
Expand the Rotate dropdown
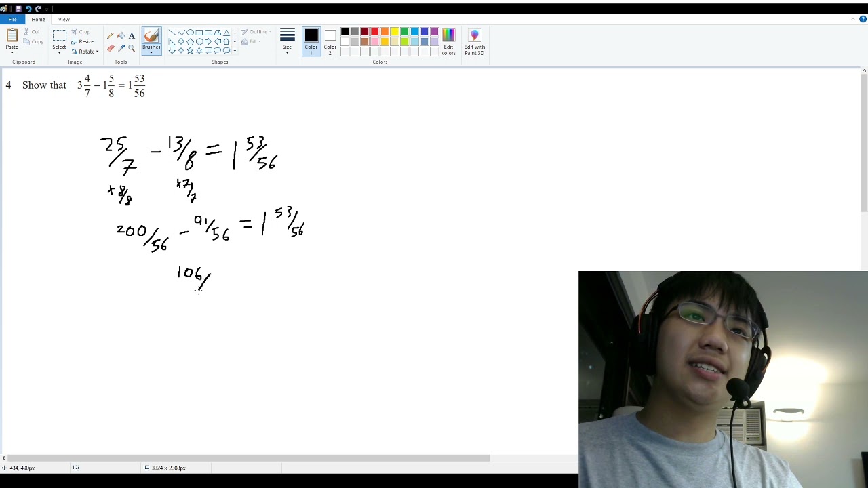click(85, 52)
